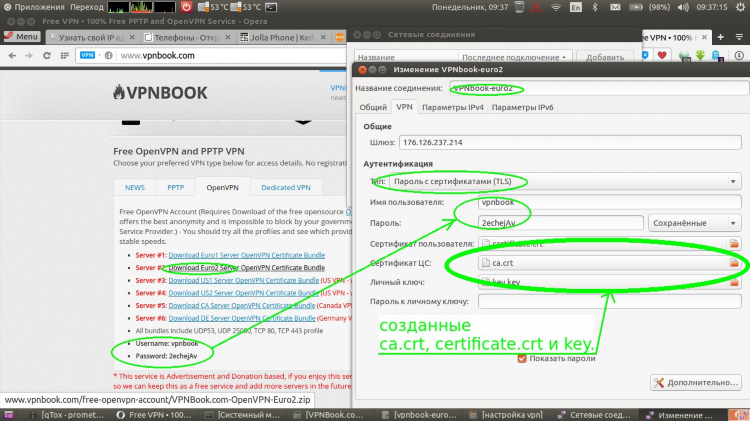Viewport: 750px width, 421px height.
Task: Open the Сохранённые password storage dropdown
Action: 695,223
